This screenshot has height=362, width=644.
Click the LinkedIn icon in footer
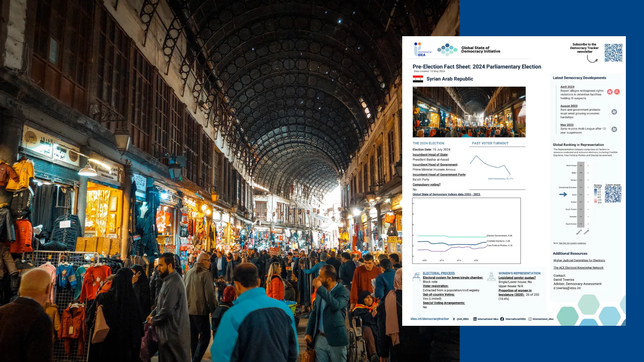click(475, 319)
